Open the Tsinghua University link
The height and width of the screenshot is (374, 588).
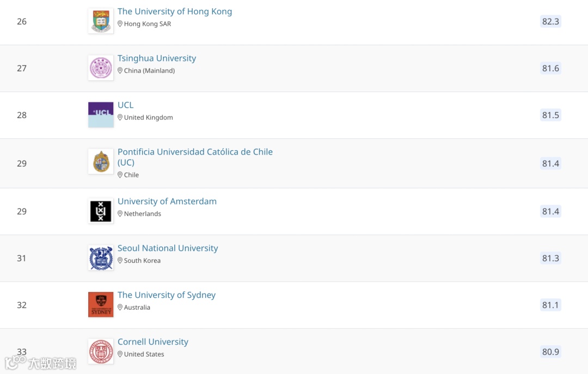point(157,58)
